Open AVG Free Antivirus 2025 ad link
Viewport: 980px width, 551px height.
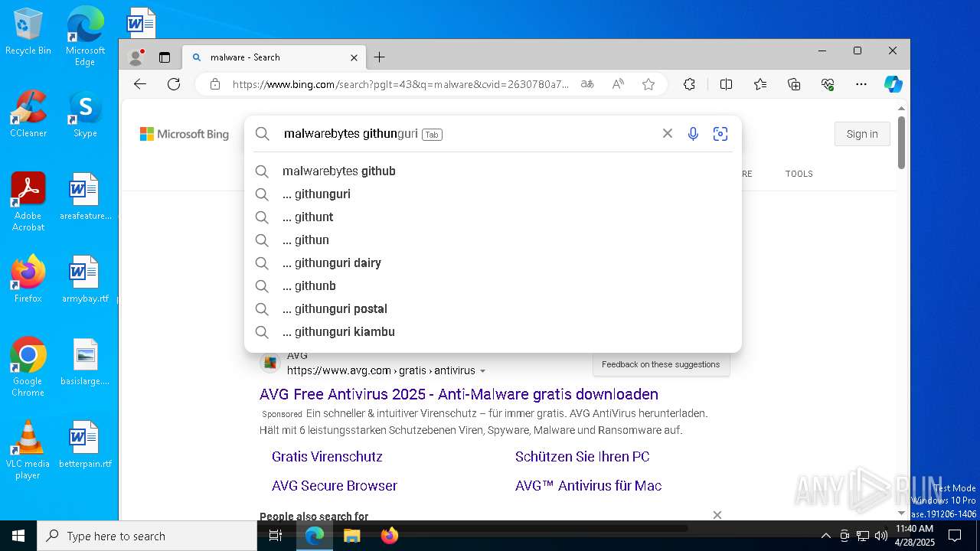pos(459,394)
